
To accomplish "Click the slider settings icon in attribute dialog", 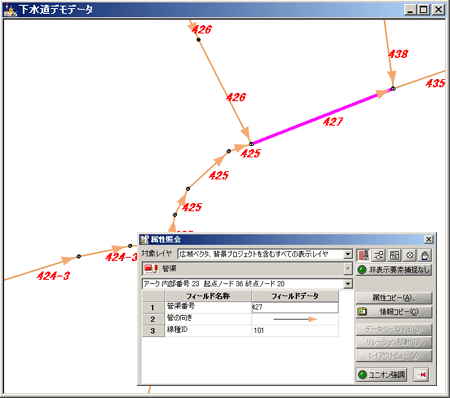I will click(379, 255).
